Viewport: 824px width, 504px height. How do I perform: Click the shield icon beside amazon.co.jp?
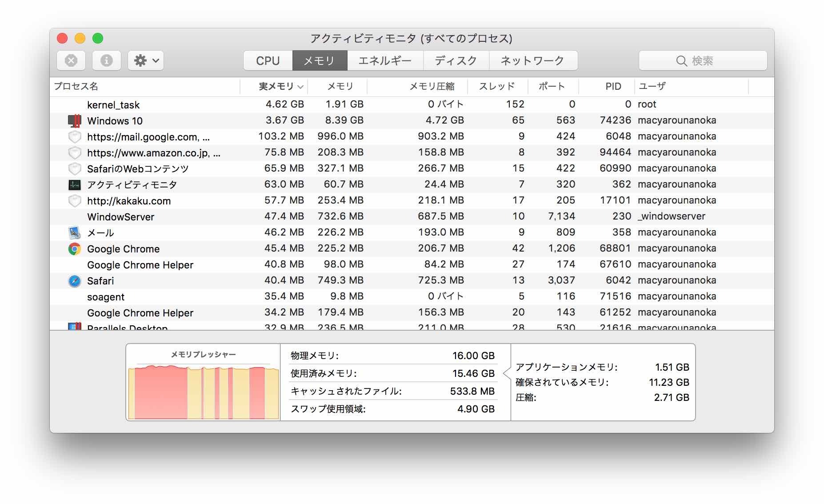(74, 152)
